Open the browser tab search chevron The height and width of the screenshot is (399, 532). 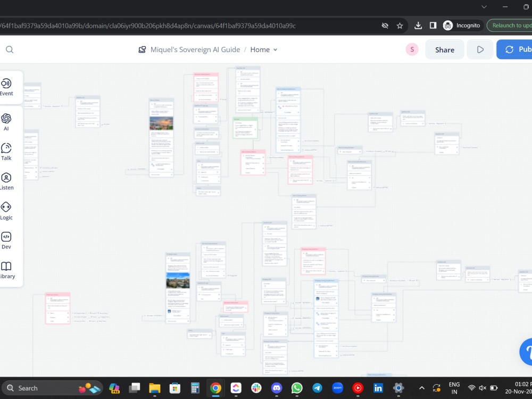pos(484,7)
